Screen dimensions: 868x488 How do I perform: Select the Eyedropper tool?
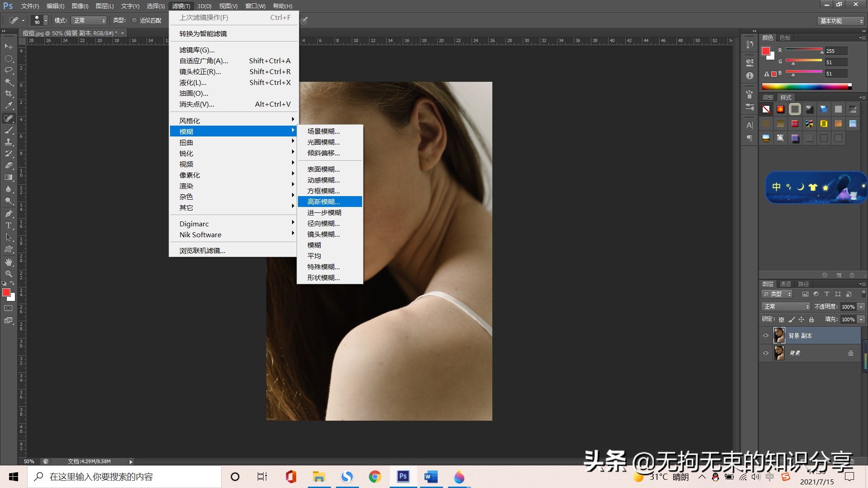(x=8, y=106)
